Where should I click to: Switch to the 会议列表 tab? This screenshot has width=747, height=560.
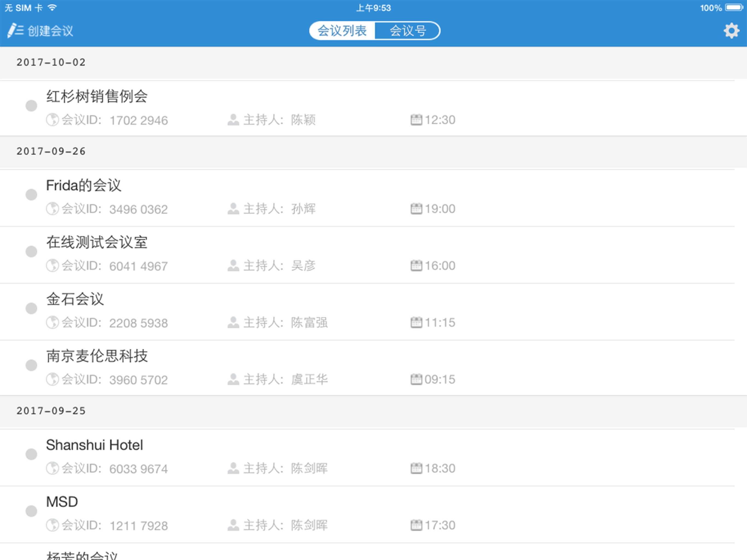click(342, 31)
